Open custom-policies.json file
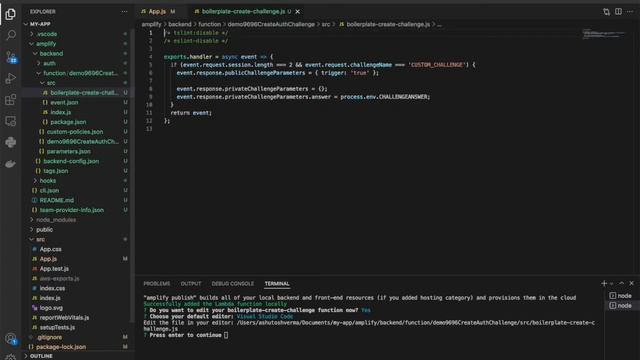This screenshot has width=640, height=360. coord(75,132)
